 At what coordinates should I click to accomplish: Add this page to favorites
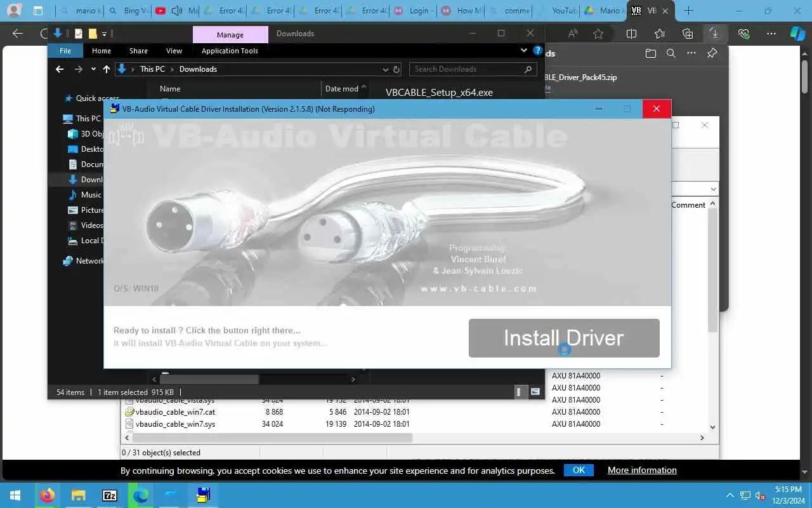coord(598,34)
